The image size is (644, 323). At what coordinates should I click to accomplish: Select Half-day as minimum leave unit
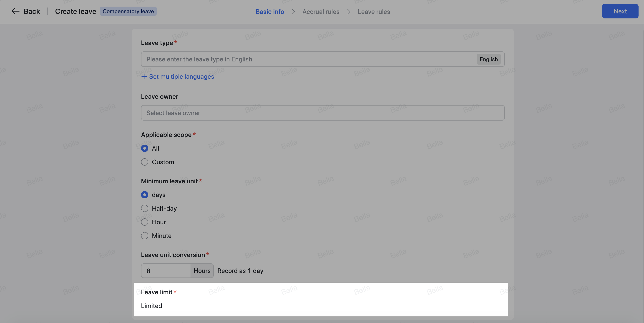pyautogui.click(x=144, y=208)
